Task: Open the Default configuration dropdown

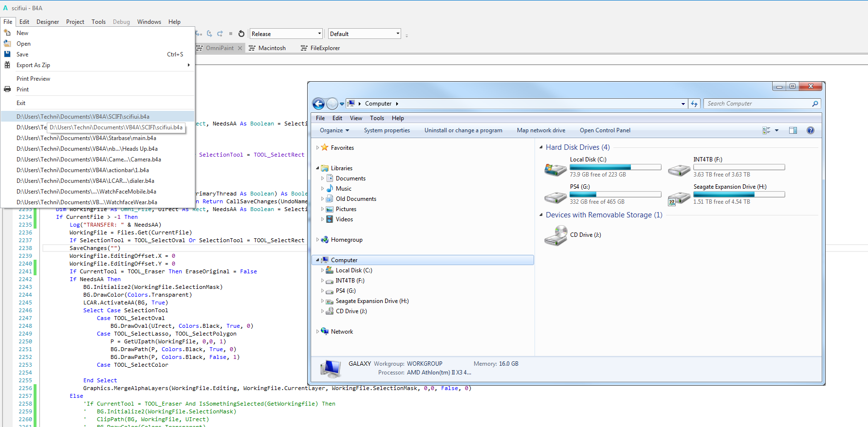Action: point(364,34)
